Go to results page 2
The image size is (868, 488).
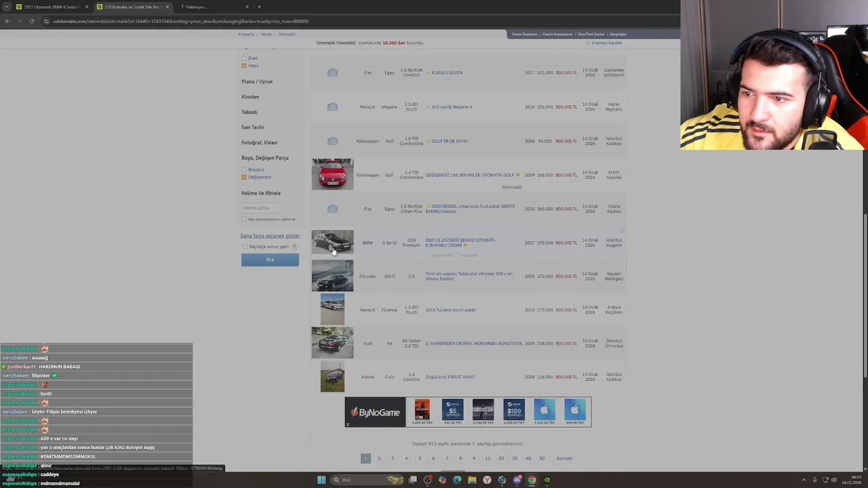[x=379, y=459]
